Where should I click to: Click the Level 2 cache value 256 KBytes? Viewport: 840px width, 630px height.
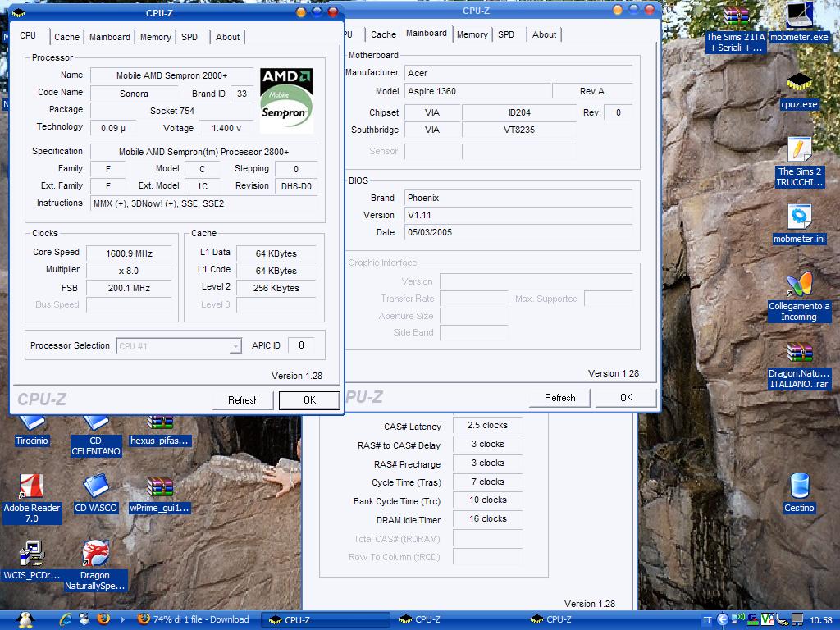point(276,288)
